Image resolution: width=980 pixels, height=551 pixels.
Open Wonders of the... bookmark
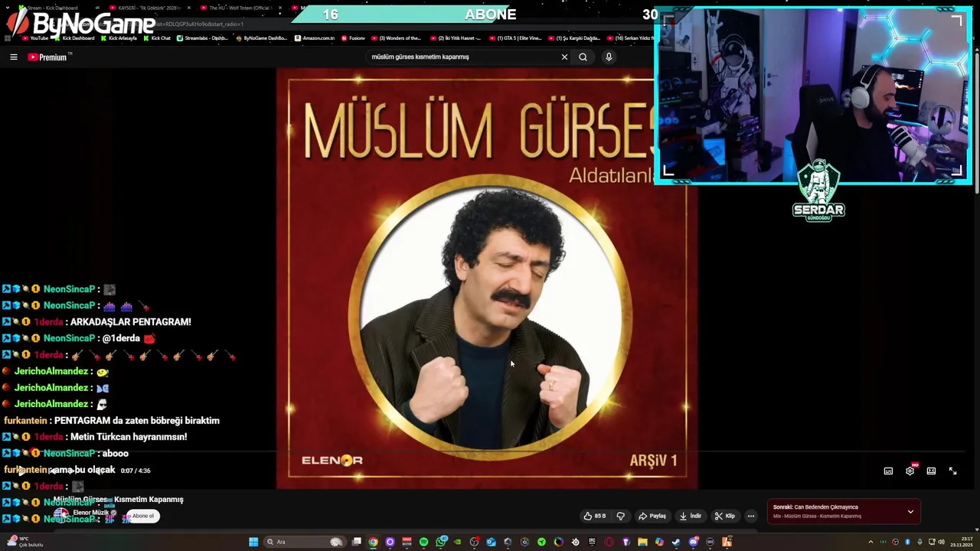pyautogui.click(x=396, y=37)
